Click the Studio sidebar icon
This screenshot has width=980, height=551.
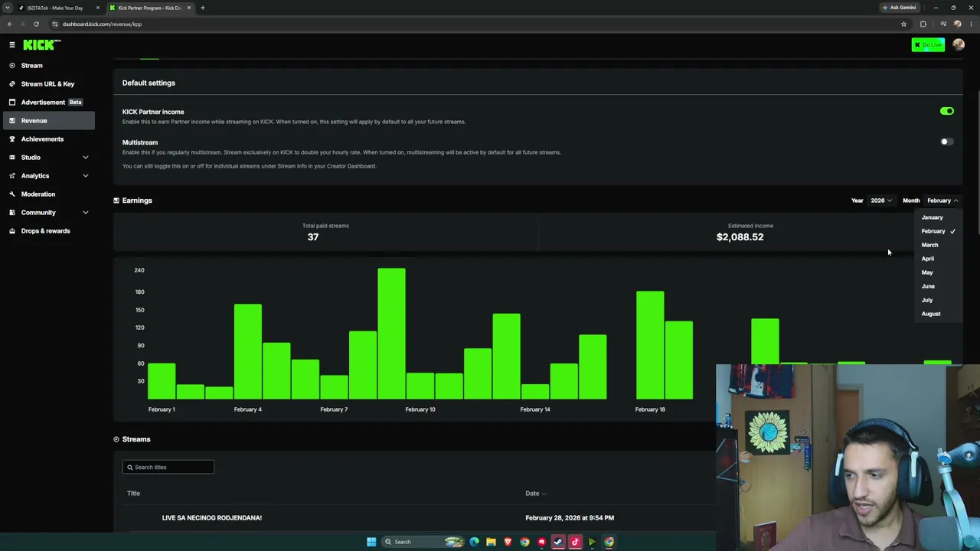(x=12, y=158)
